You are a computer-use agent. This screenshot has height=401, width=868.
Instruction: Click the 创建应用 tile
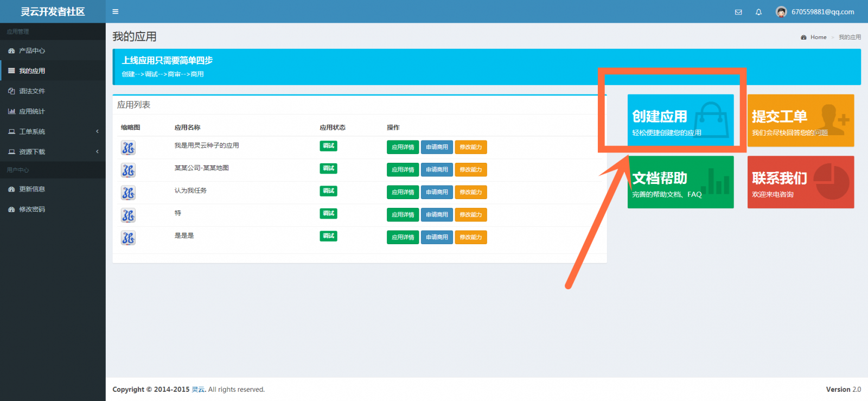[x=680, y=120]
